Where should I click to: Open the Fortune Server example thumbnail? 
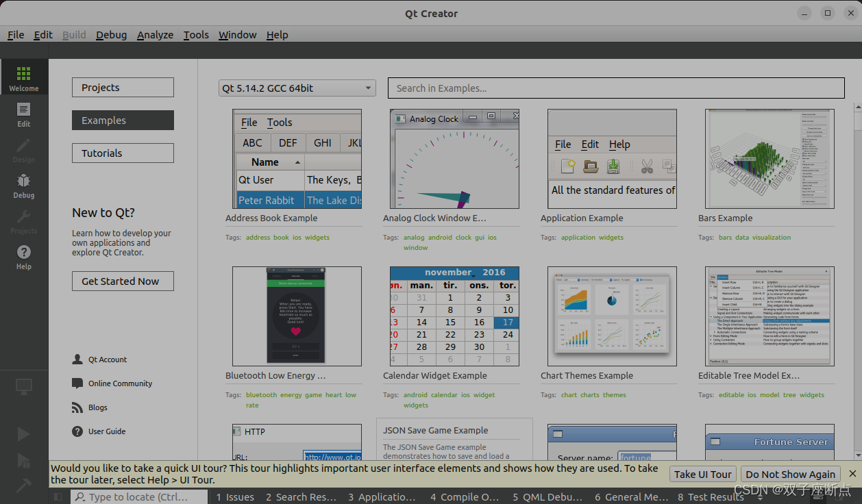tap(769, 442)
